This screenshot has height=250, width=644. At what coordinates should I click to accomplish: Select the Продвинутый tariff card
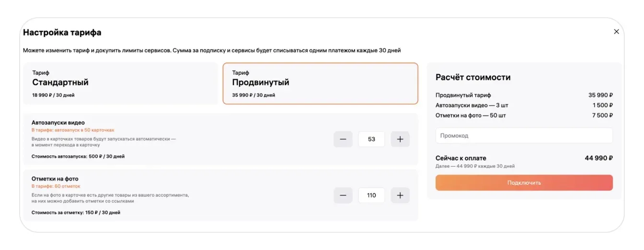(x=320, y=84)
